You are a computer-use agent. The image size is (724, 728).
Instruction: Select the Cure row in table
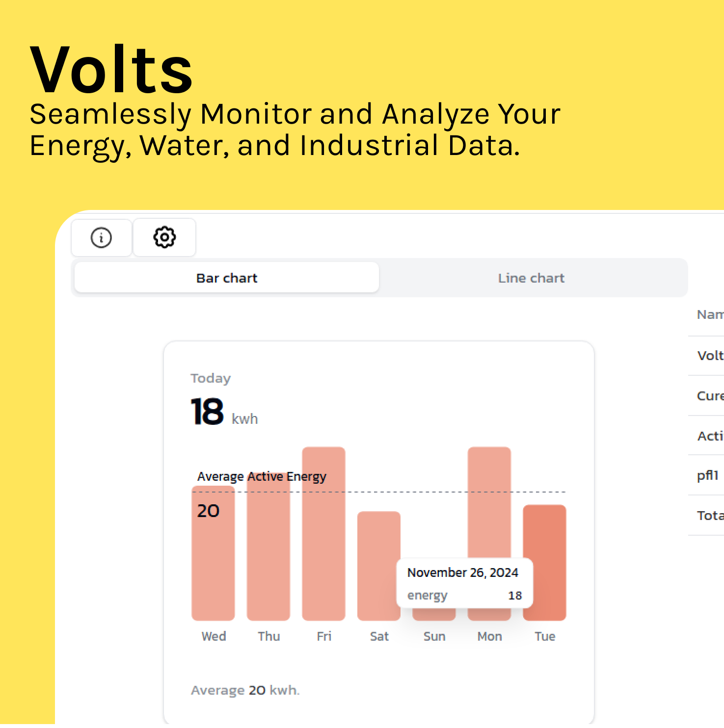pyautogui.click(x=710, y=396)
